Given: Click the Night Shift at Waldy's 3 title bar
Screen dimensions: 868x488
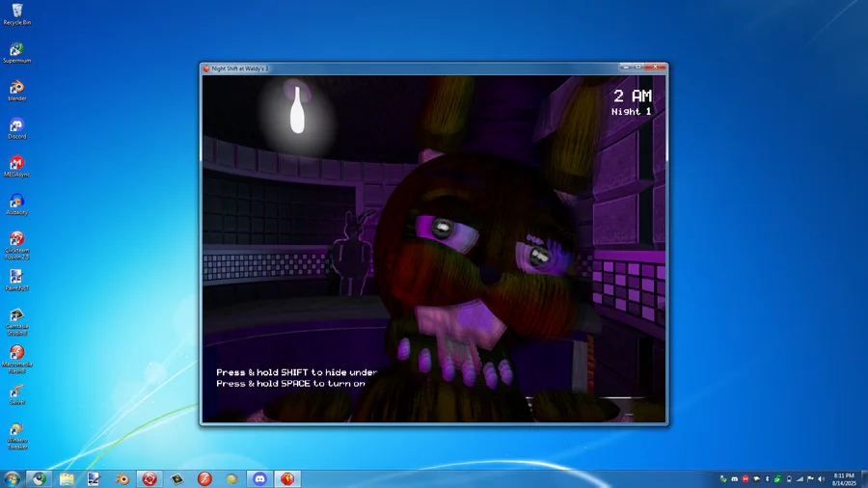Looking at the screenshot, I should 410,68.
